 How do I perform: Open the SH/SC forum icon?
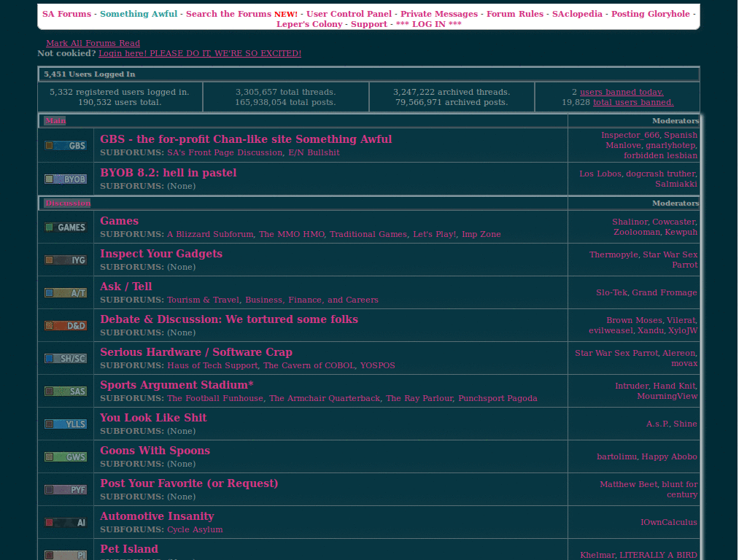pos(66,359)
